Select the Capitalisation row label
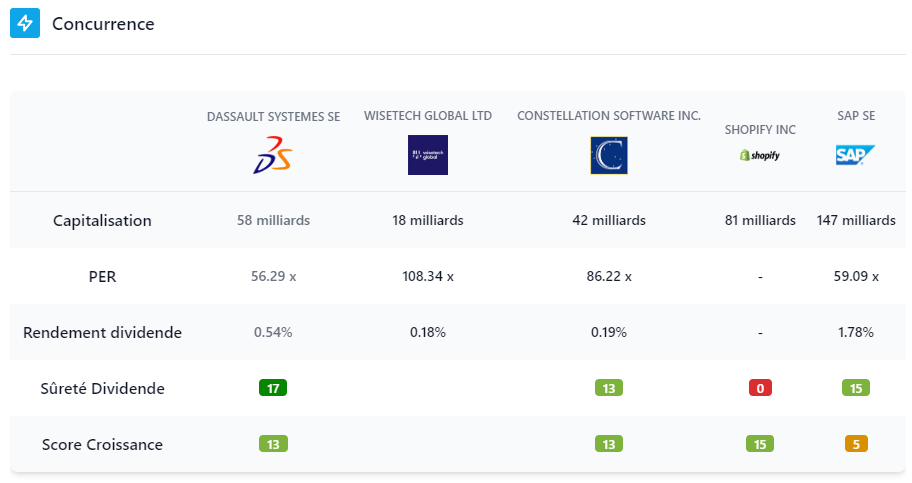The width and height of the screenshot is (912, 483). tap(102, 220)
